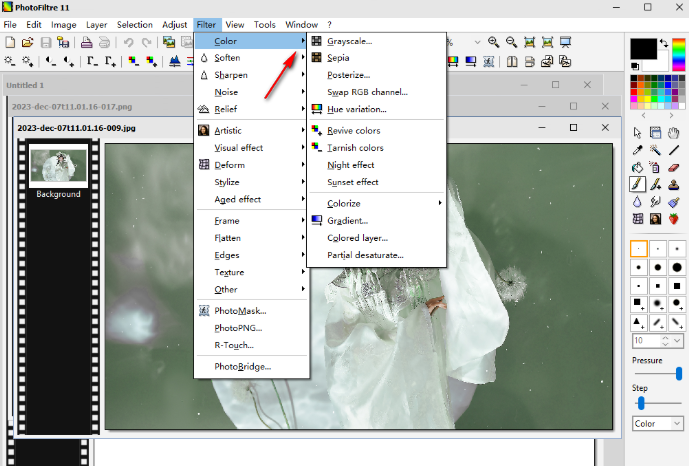Click the Save As icon

(x=63, y=42)
